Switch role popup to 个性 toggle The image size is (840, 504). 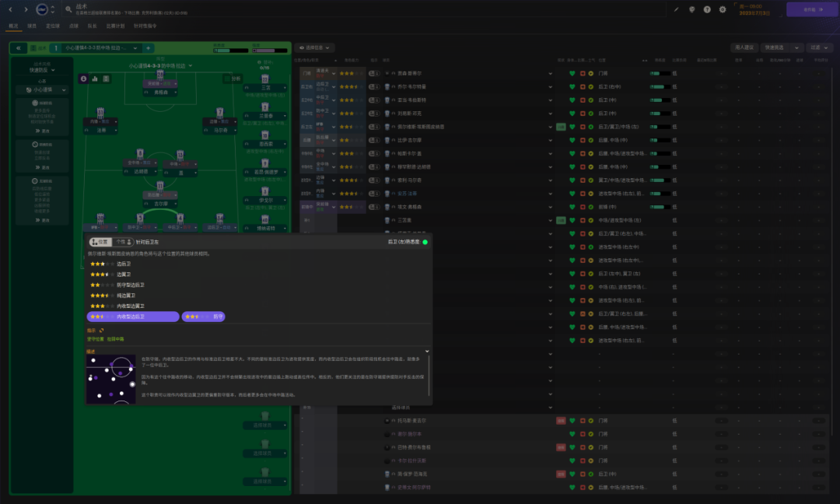click(x=123, y=242)
